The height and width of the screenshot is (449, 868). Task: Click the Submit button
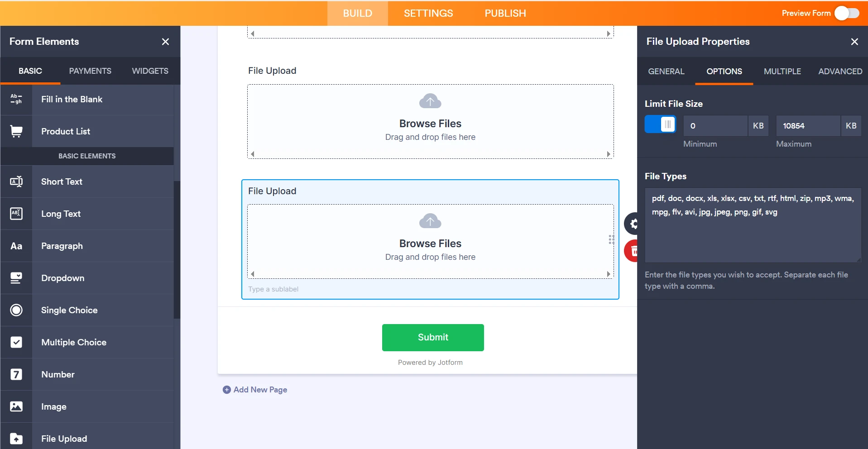coord(432,337)
